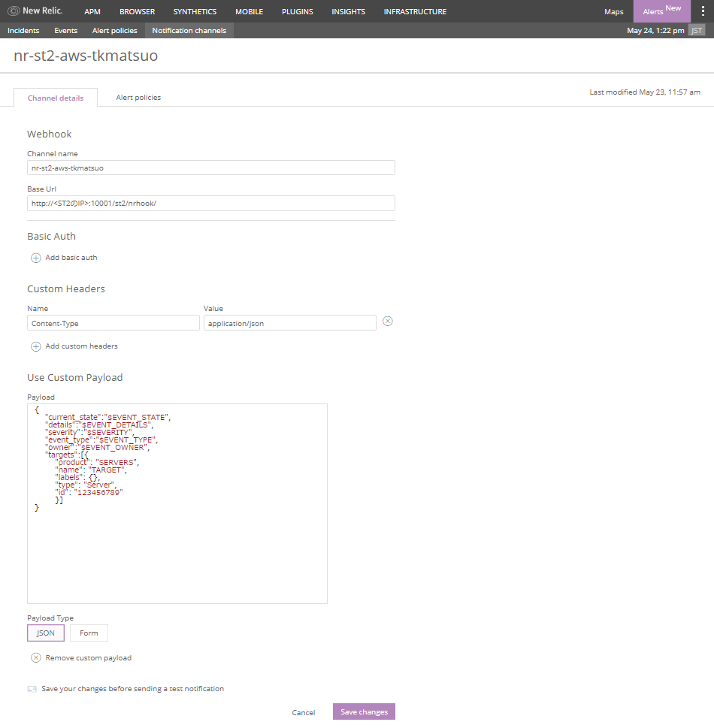
Task: Click the Last modified May 23 text
Action: [645, 92]
